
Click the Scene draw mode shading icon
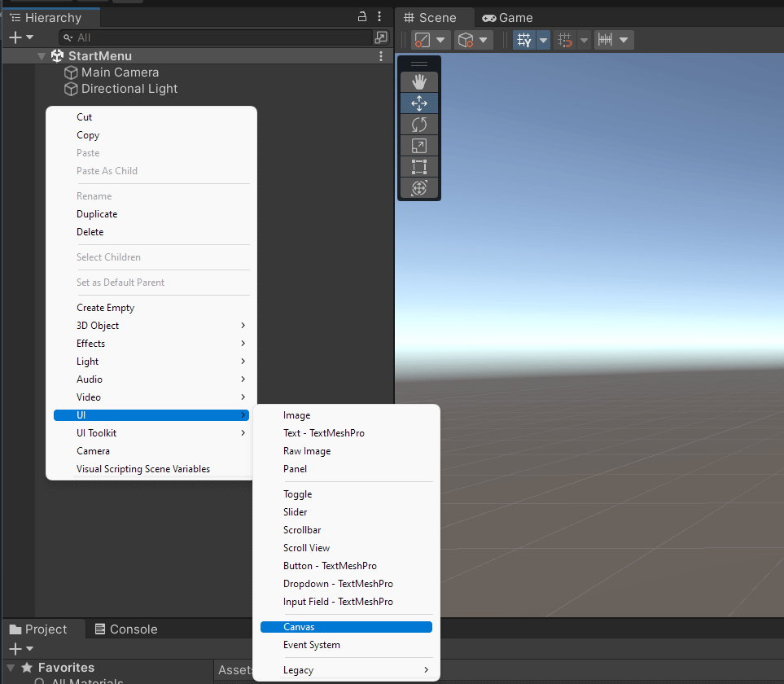[423, 39]
